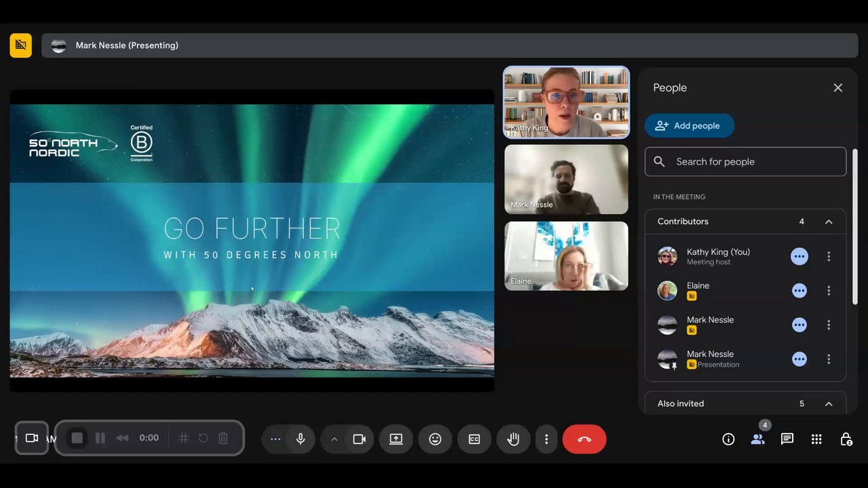Click the 0:00 recording timer

[x=149, y=438]
